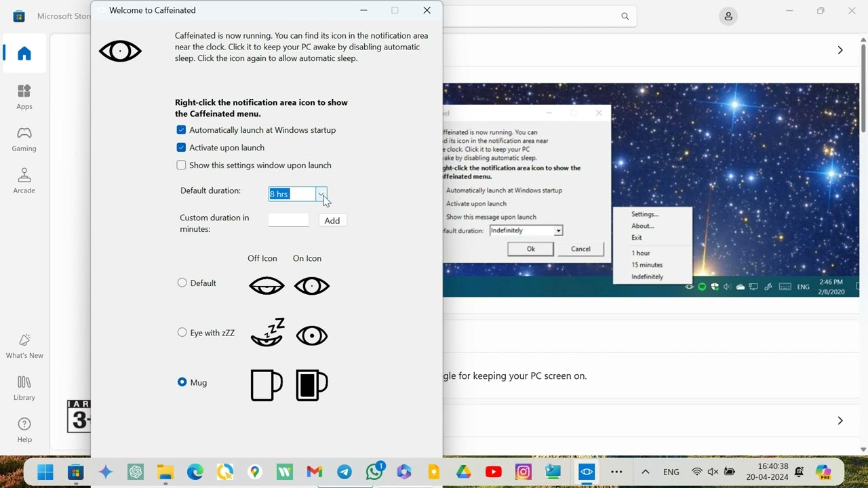Select the Default off icon with closed eye
The width and height of the screenshot is (868, 488).
pos(267,286)
